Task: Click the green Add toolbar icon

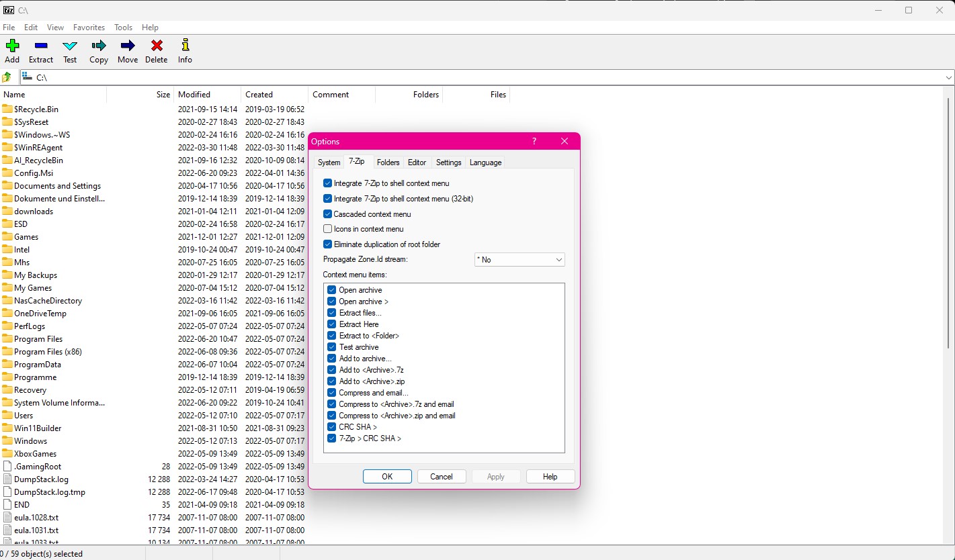Action: [x=12, y=46]
